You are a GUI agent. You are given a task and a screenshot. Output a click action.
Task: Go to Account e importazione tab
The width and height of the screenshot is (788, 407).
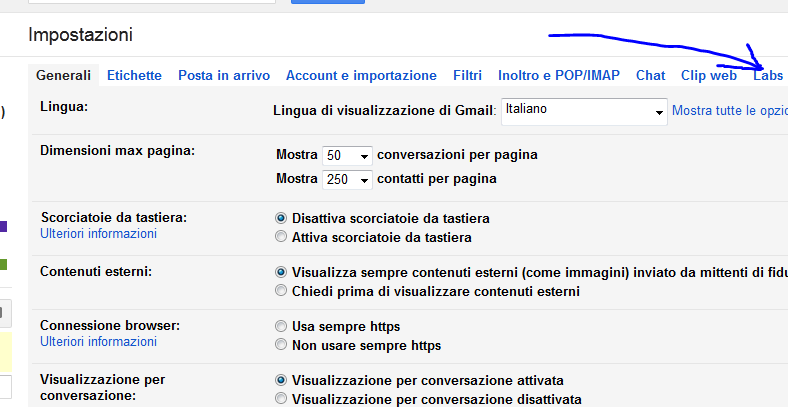click(361, 75)
